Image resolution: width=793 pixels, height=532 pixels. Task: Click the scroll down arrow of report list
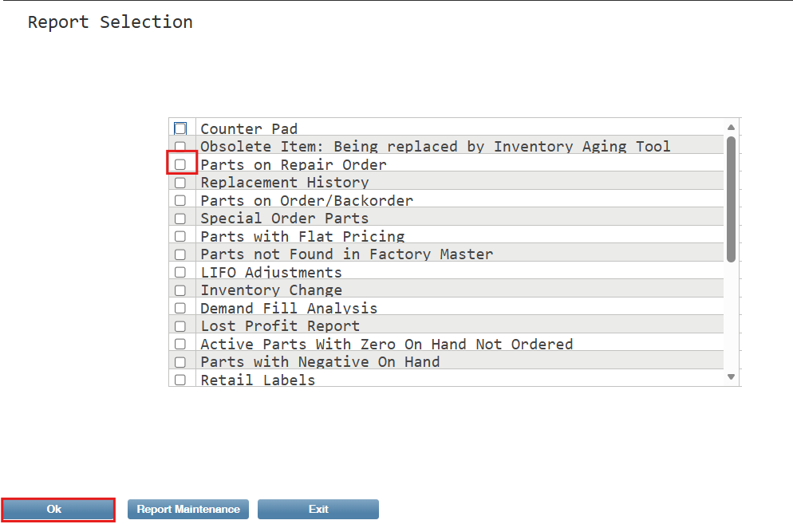pyautogui.click(x=731, y=376)
